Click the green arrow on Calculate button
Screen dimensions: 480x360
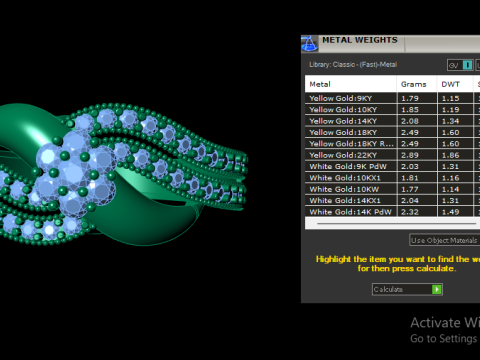(x=436, y=289)
